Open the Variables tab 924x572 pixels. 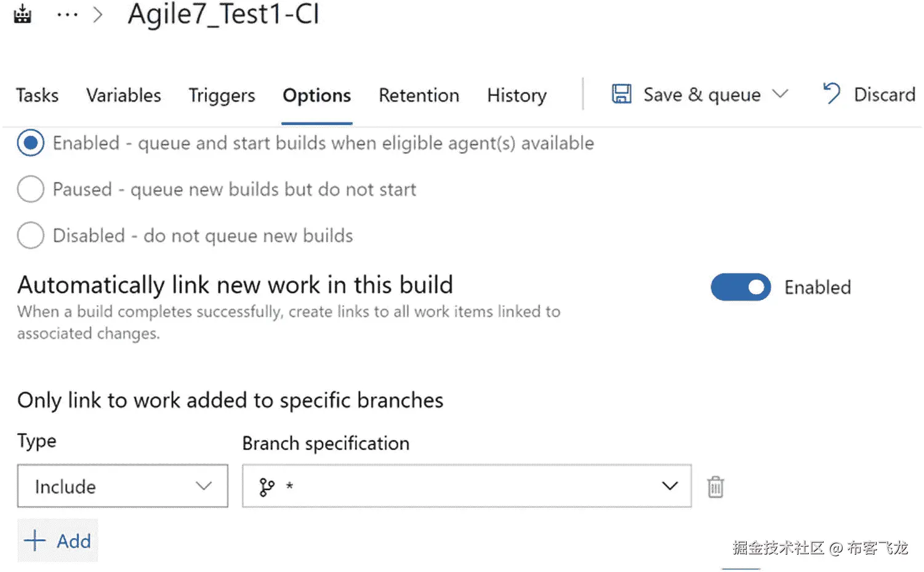pyautogui.click(x=124, y=95)
